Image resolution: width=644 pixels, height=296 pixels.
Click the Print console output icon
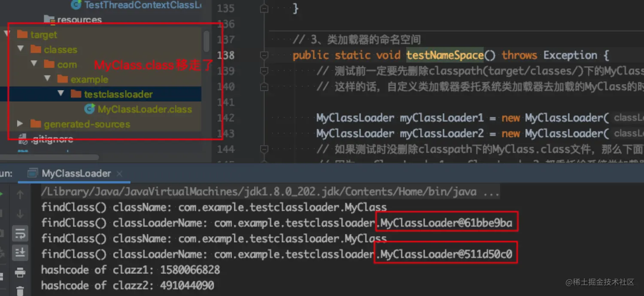coord(20,272)
